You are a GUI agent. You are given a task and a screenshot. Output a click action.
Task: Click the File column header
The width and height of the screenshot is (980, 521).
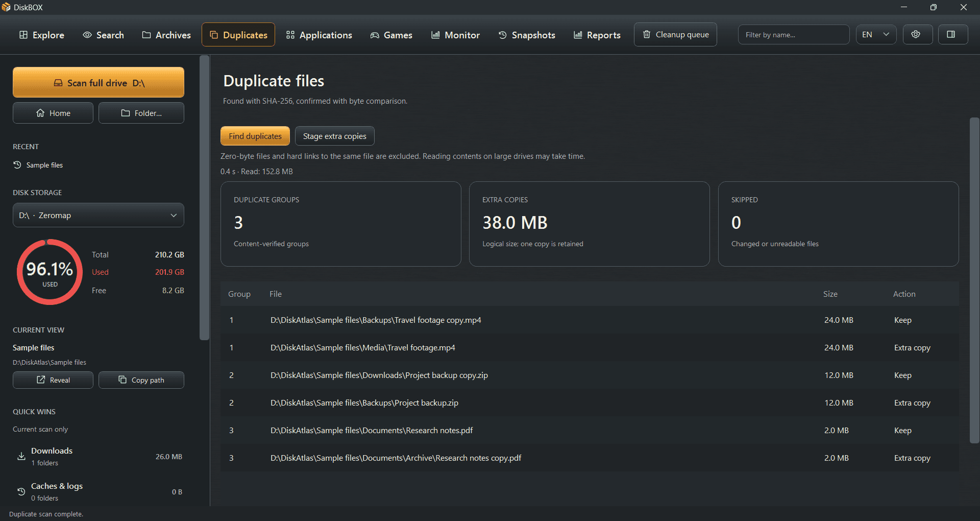[276, 294]
